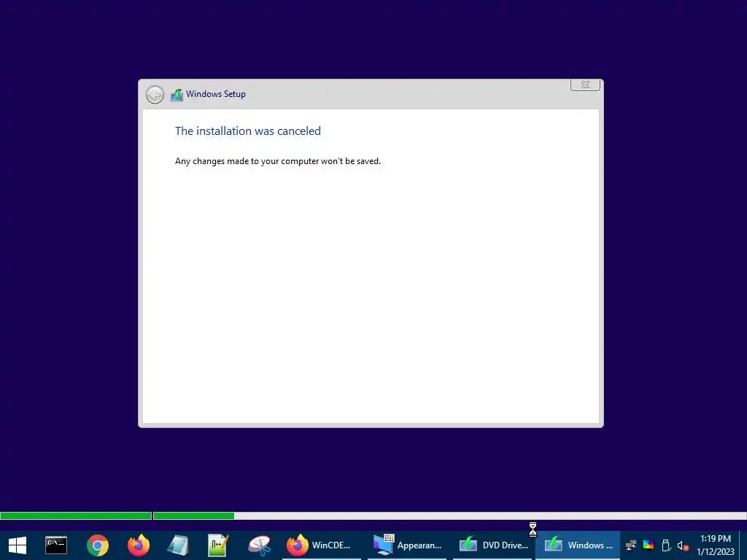The width and height of the screenshot is (747, 560).
Task: Click the first green setup progress bar
Action: click(x=76, y=516)
